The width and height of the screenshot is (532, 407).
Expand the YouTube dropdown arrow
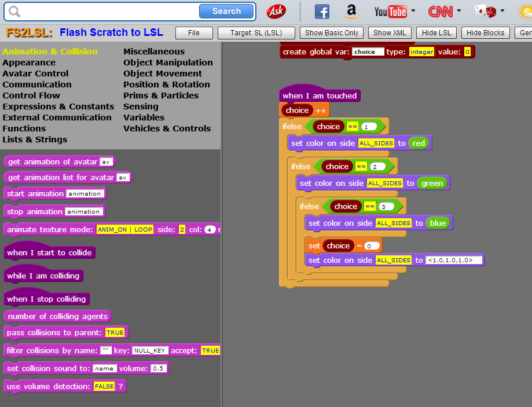click(x=413, y=10)
